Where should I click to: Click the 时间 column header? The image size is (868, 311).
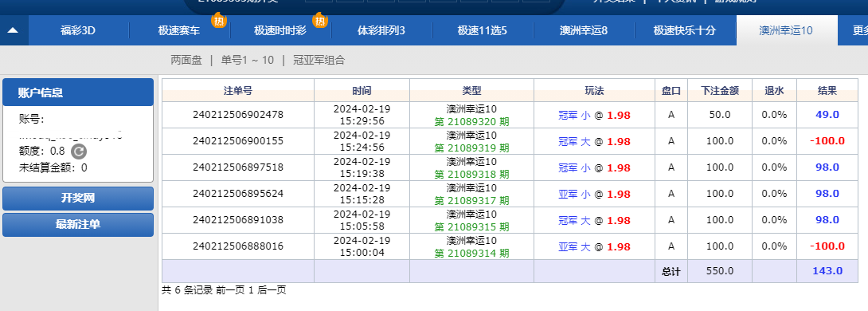pos(362,90)
